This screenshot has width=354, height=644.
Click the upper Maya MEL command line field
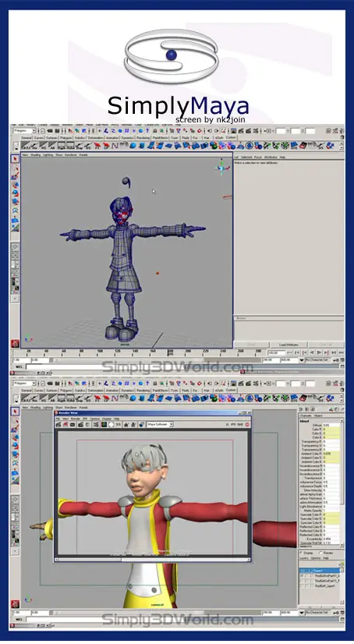click(x=133, y=366)
